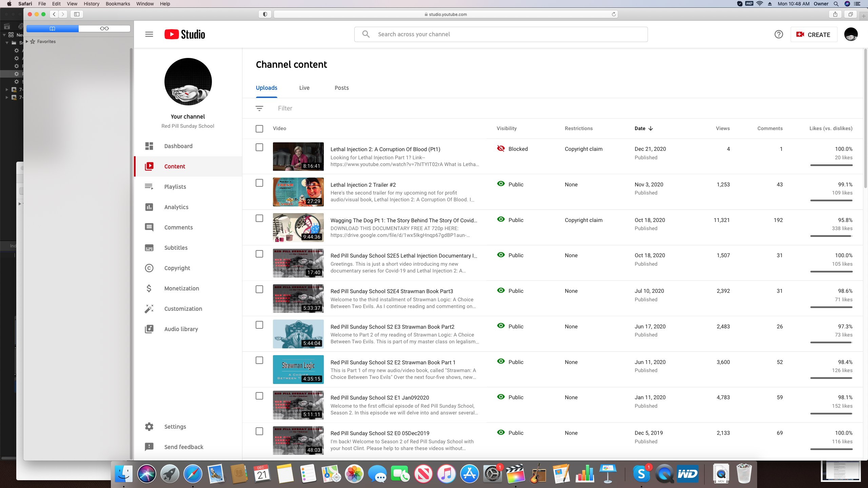Open the hamburger navigation menu
This screenshot has width=868, height=488.
pos(149,34)
